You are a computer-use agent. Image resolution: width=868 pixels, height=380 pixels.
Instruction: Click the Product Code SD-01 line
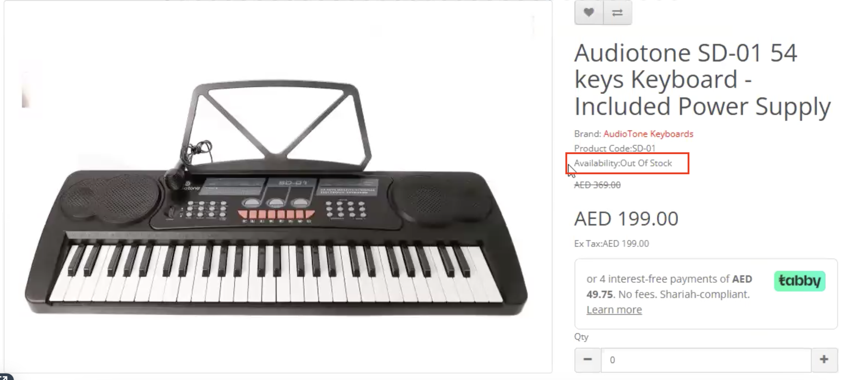[614, 149]
